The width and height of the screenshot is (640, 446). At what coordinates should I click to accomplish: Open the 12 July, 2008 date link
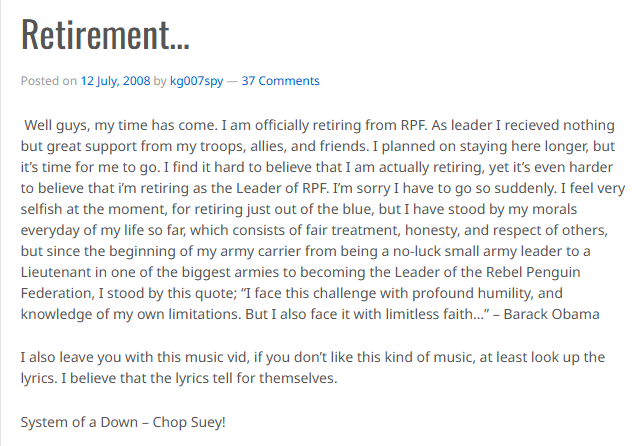[x=115, y=81]
